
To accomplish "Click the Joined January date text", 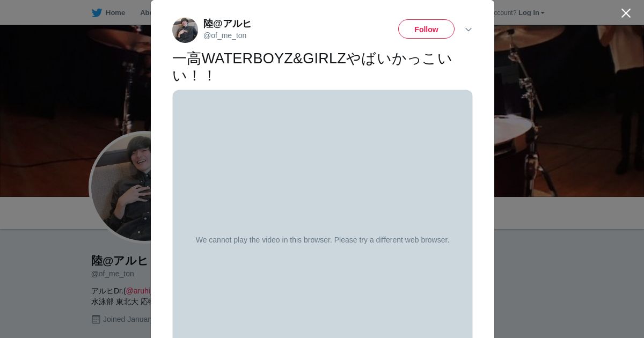I will 127,319.
